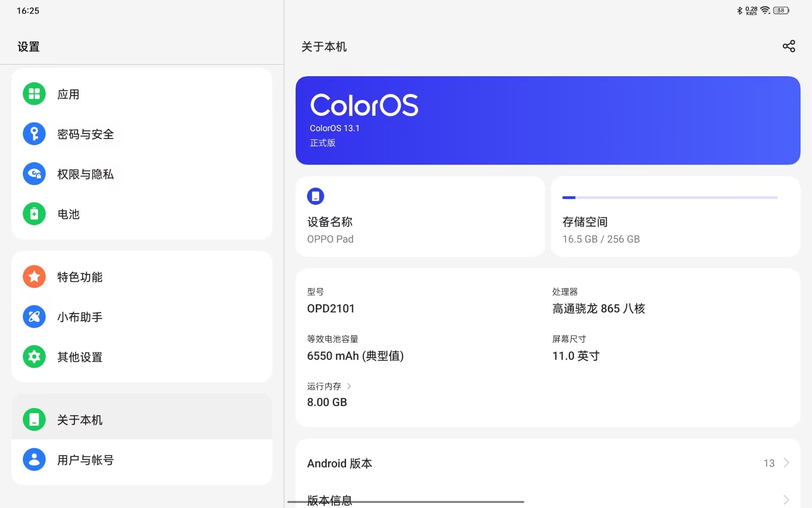Tap the Wi-Fi icon in status bar
The image size is (812, 508).
[x=765, y=11]
